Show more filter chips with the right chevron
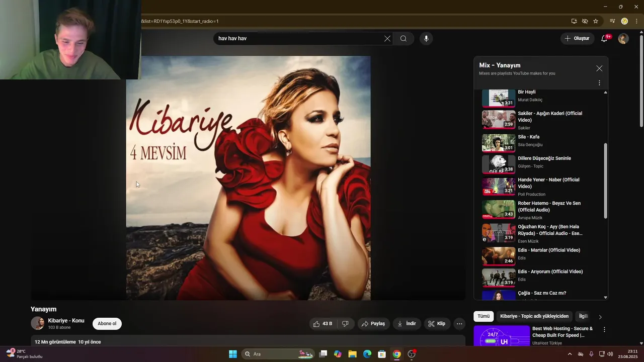The width and height of the screenshot is (644, 362). [600, 317]
